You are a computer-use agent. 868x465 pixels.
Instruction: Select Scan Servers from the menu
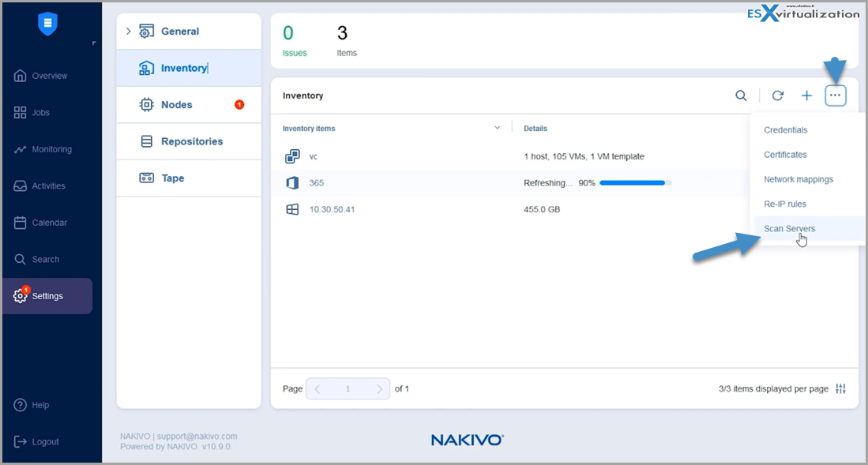pyautogui.click(x=789, y=229)
